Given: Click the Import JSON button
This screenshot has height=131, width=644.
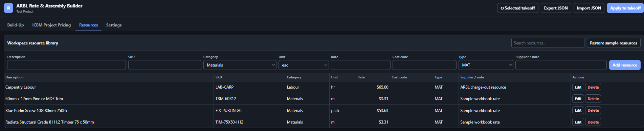Looking at the screenshot, I should tap(589, 8).
